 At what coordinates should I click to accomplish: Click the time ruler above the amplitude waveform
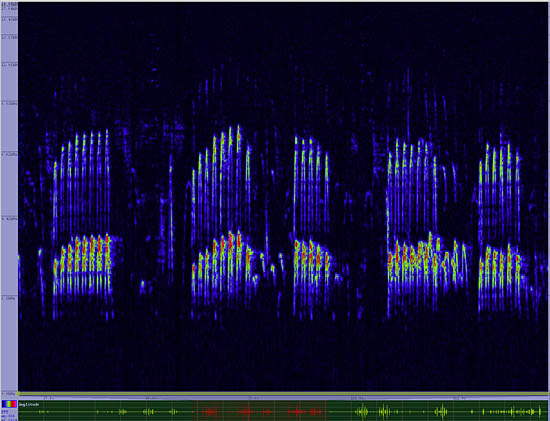(x=283, y=398)
